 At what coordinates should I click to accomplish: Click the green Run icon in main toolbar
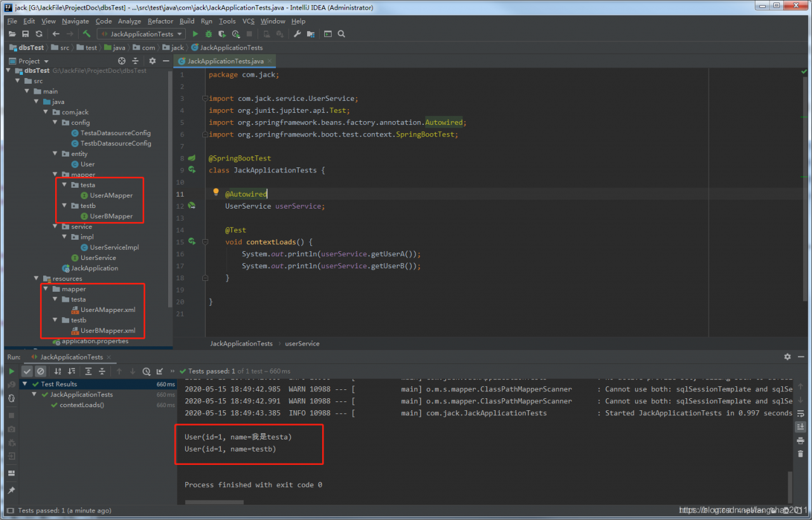(195, 34)
